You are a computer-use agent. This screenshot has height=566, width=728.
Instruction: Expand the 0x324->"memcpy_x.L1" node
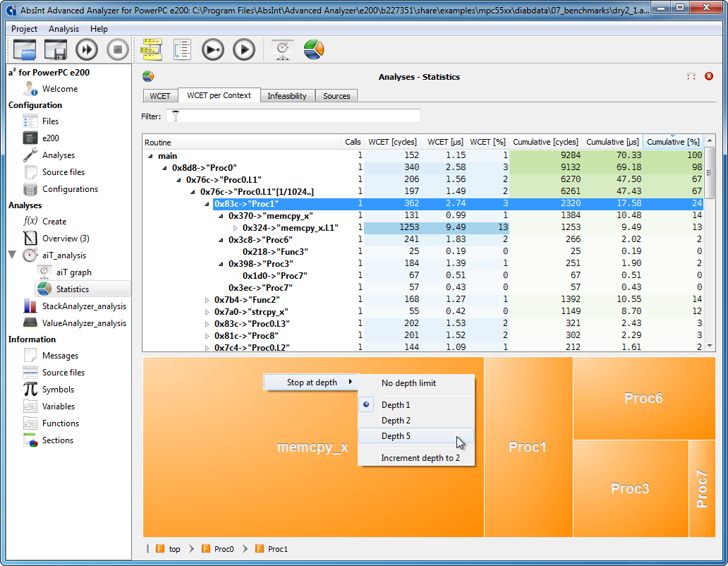point(235,228)
